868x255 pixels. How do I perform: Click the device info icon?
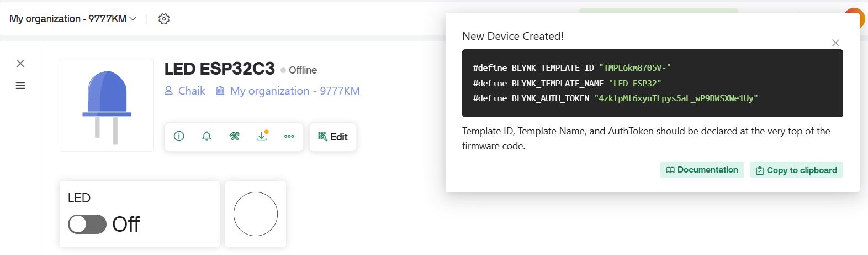click(179, 136)
